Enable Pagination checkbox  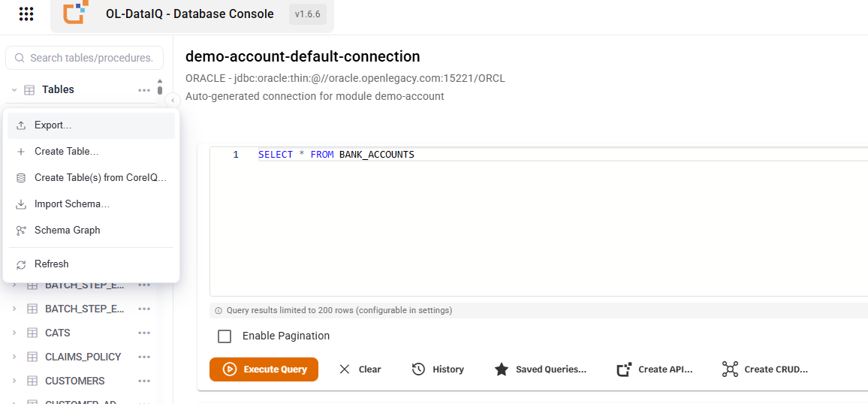coord(225,336)
